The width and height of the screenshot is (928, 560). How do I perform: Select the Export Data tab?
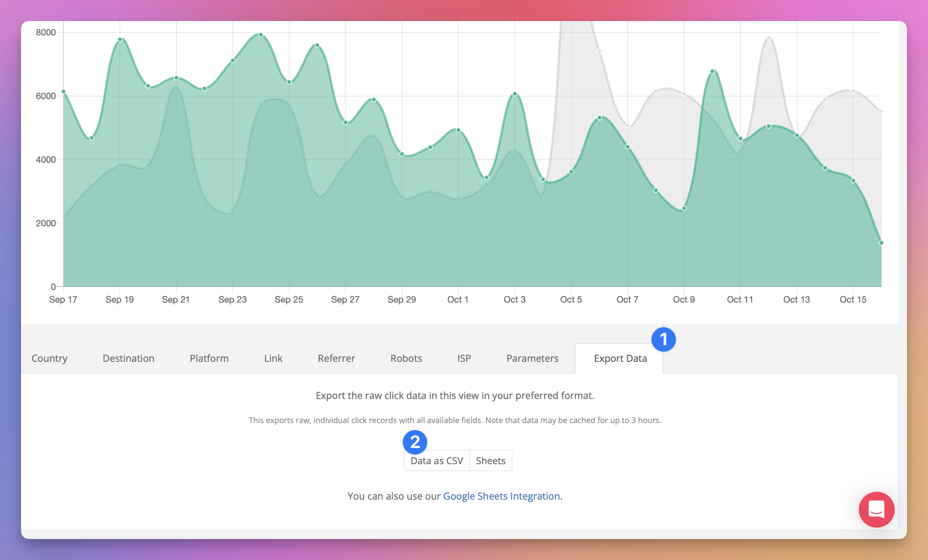point(620,358)
